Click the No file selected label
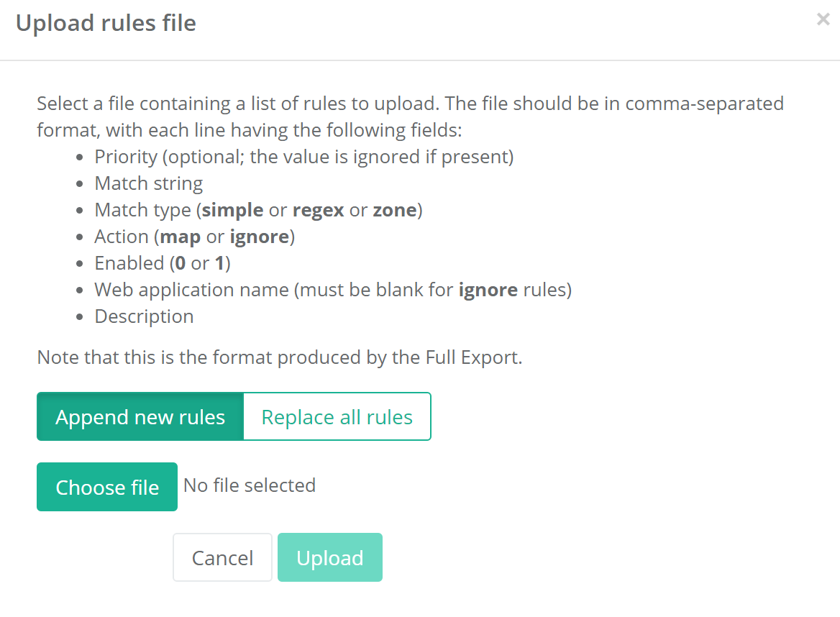840x617 pixels. pyautogui.click(x=250, y=485)
